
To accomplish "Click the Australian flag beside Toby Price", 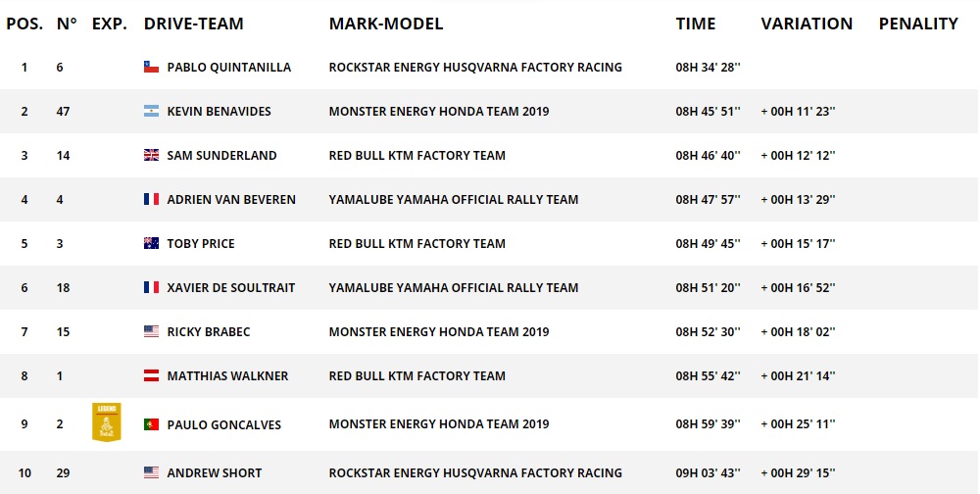I will [151, 243].
